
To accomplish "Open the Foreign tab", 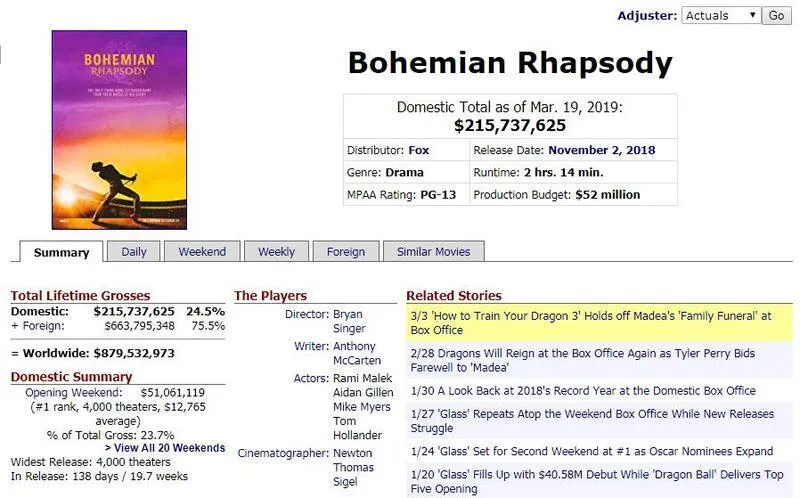I will pos(346,252).
